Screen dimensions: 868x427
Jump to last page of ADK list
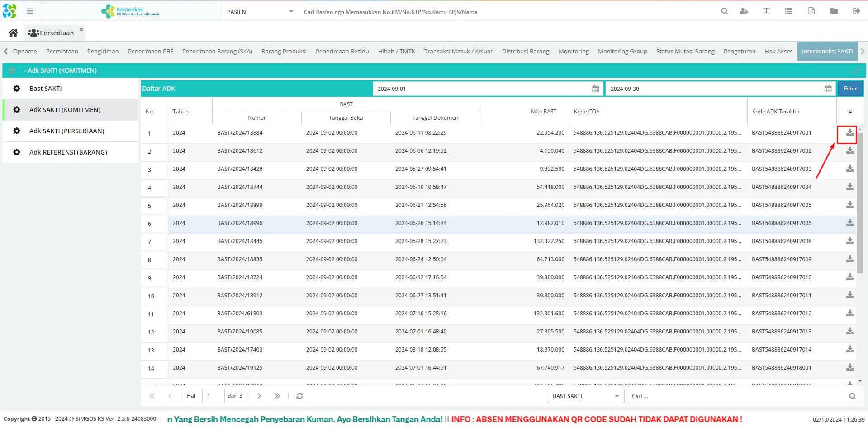[x=277, y=396]
